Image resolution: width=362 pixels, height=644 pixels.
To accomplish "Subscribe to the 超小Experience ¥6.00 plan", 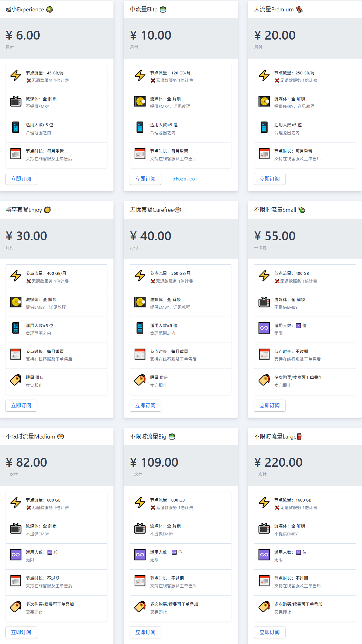I will (21, 179).
